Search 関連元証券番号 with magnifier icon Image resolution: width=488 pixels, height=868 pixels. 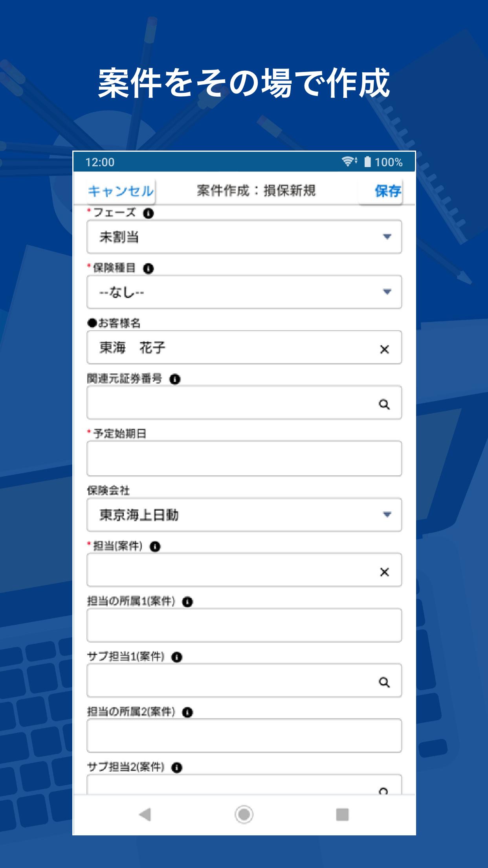384,404
